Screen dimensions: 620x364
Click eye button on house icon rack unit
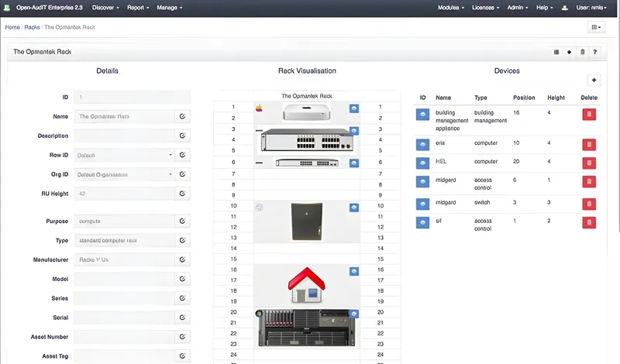click(x=354, y=272)
